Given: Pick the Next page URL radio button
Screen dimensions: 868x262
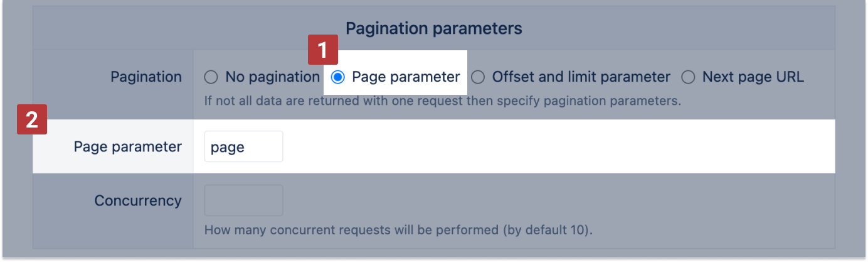Looking at the screenshot, I should (x=688, y=77).
